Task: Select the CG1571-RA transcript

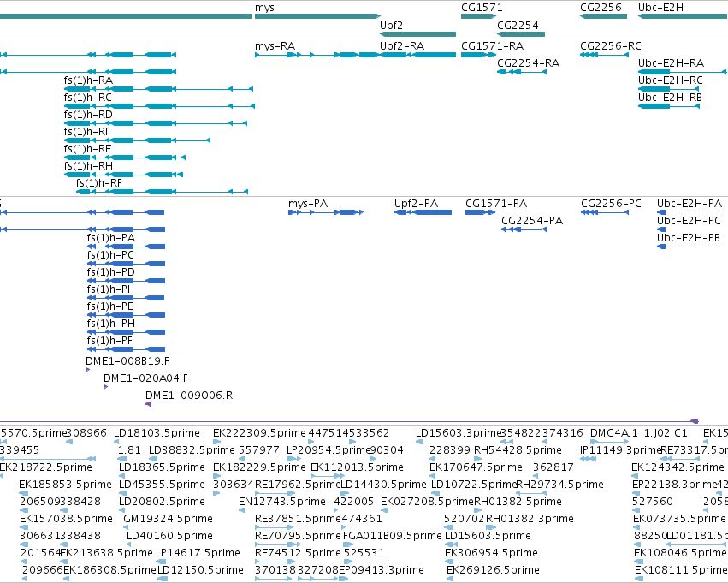Action: [x=479, y=55]
